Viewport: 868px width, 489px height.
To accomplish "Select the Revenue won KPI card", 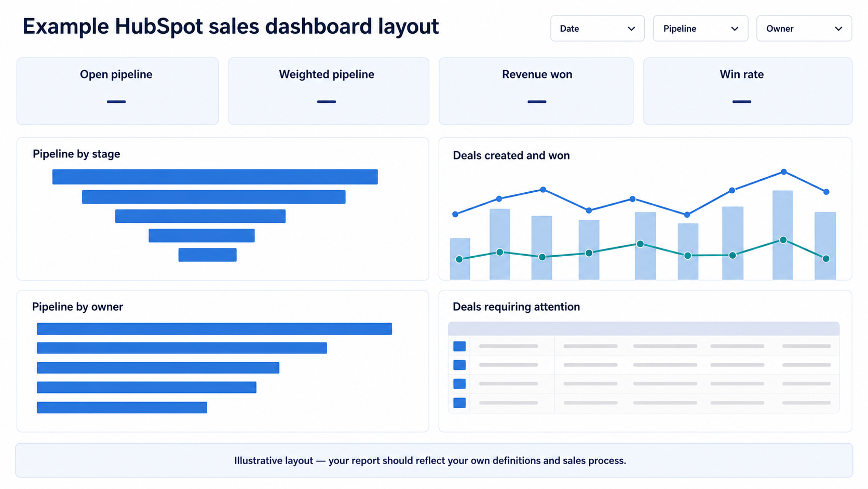I will click(536, 91).
